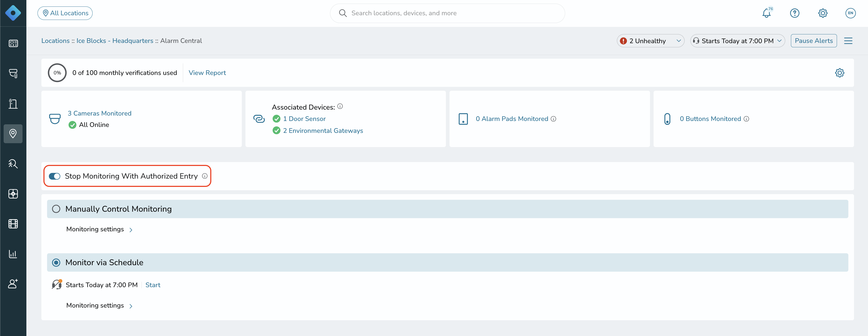Click '0 of 100 monthly verifications used' text
Screen dimensions: 868x336
click(125, 73)
